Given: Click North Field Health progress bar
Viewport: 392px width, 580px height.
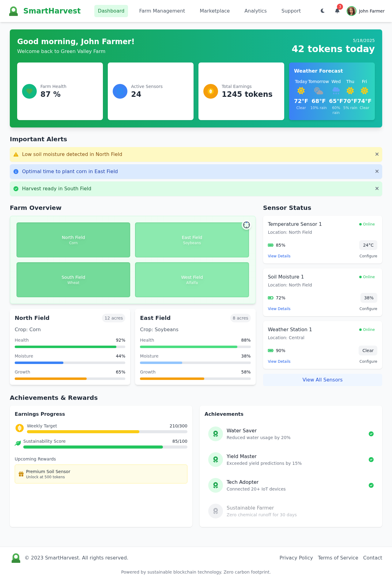Looking at the screenshot, I should pyautogui.click(x=70, y=347).
